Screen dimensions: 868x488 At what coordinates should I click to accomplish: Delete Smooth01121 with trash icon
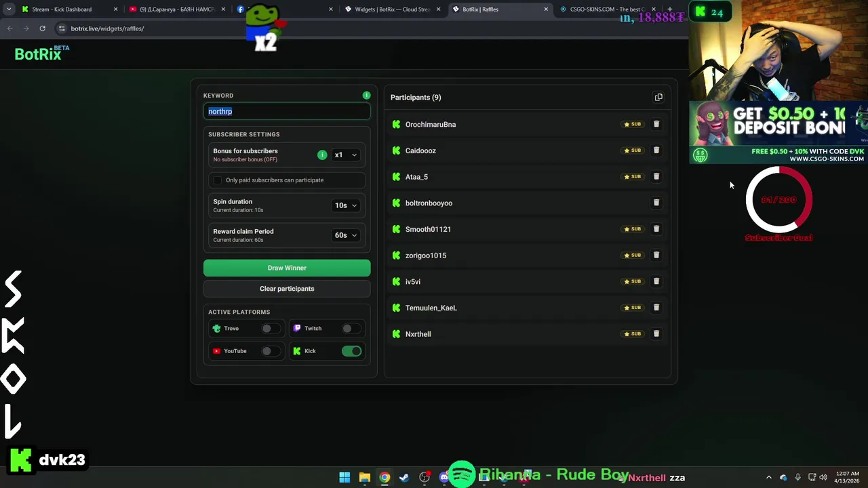coord(656,229)
